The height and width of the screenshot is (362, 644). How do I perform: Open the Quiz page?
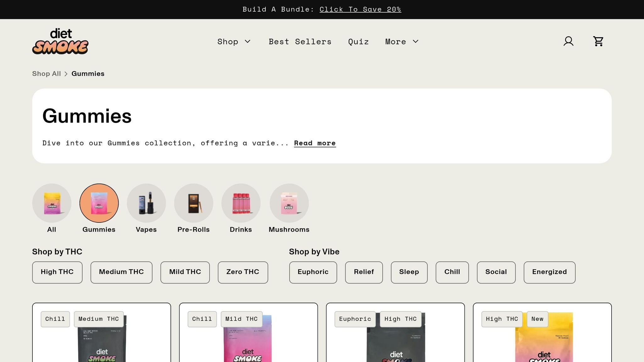[x=358, y=41]
